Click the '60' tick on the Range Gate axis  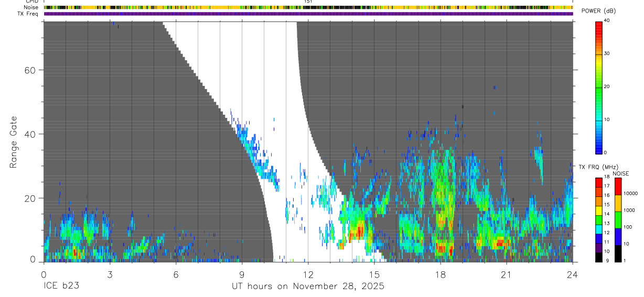(x=29, y=70)
